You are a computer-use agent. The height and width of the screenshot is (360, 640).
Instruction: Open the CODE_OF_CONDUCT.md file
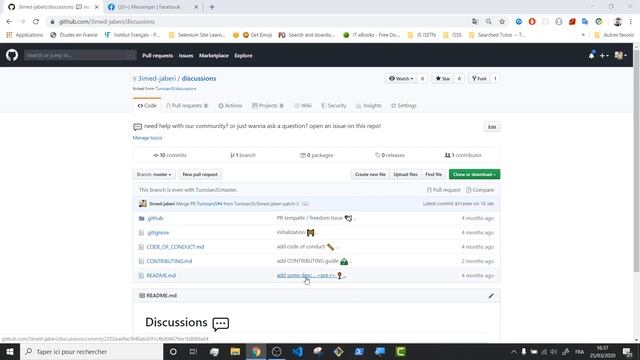click(175, 247)
